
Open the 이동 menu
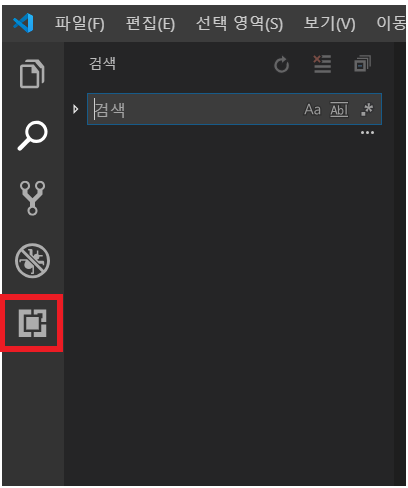pos(391,23)
